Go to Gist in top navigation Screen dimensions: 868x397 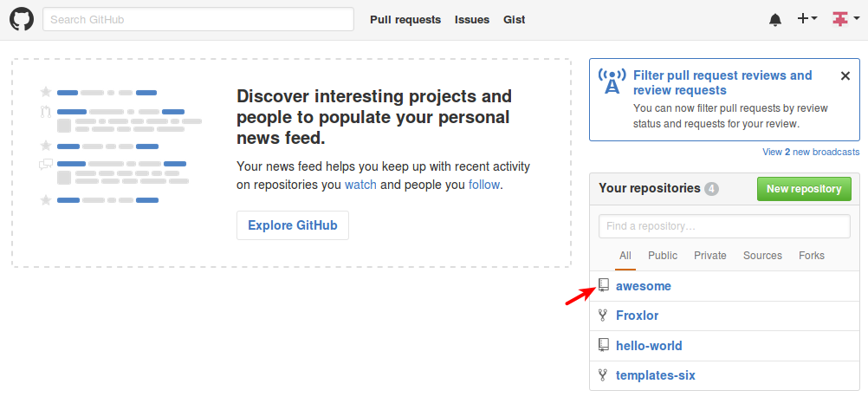pos(515,19)
